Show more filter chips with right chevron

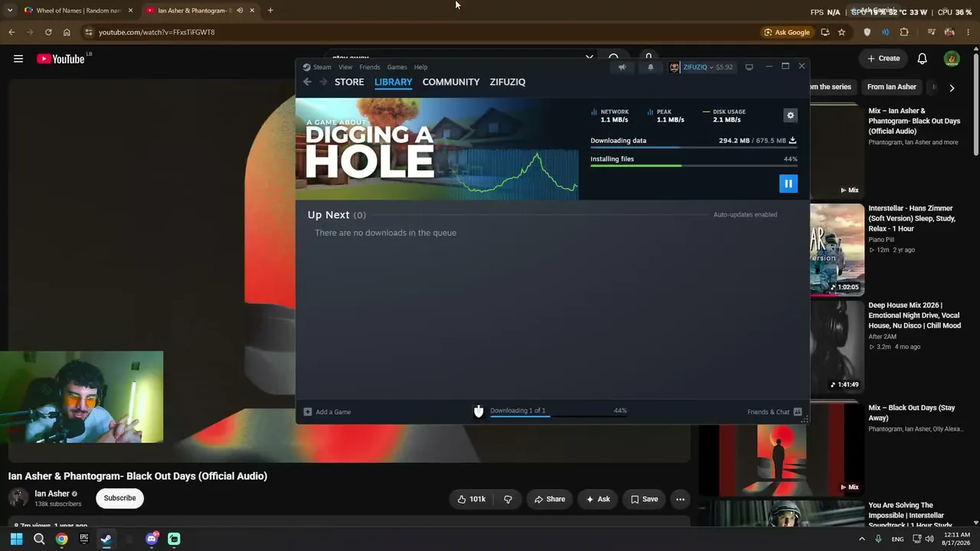click(952, 87)
